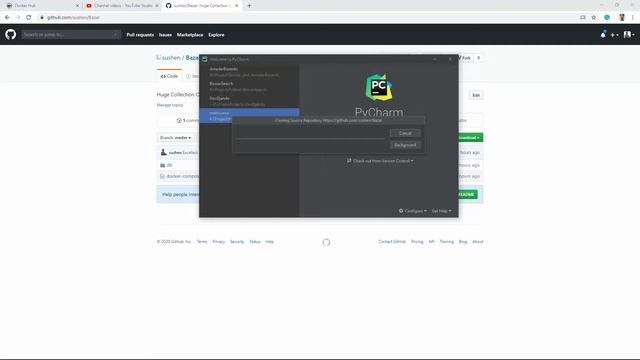Viewport: 640px width, 360px height.
Task: Open the user avatar menu in the GitHub header
Action: click(629, 35)
